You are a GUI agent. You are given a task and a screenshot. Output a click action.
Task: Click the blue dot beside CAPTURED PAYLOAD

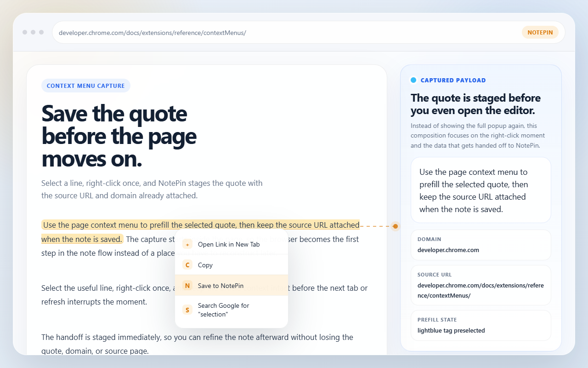coord(413,80)
